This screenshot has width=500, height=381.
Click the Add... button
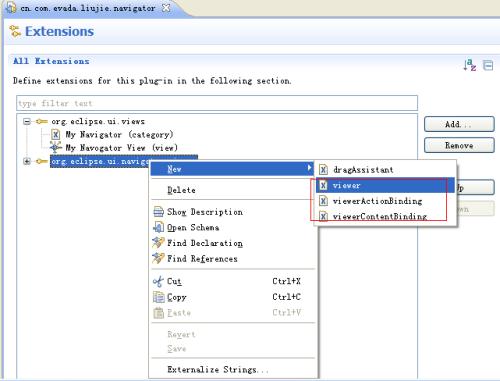pos(459,124)
